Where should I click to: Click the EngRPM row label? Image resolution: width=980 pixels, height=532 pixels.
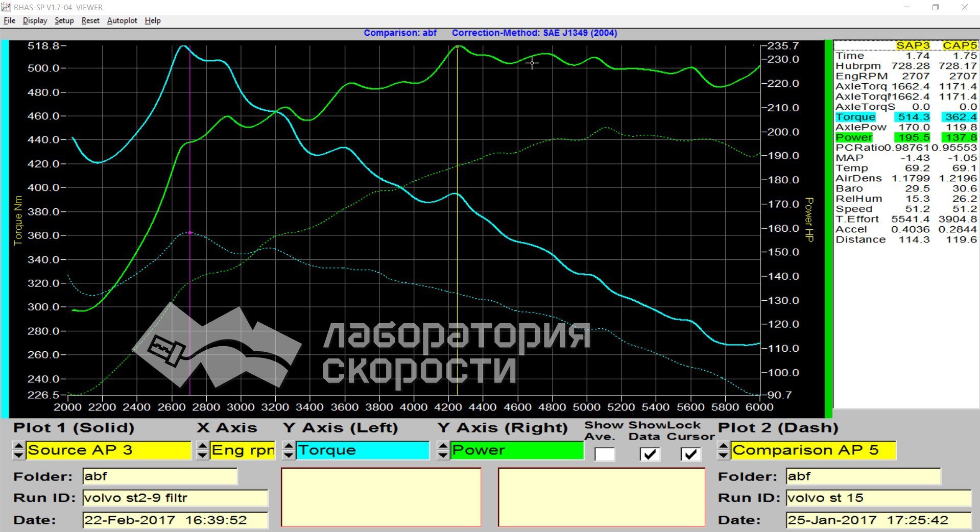pyautogui.click(x=862, y=76)
